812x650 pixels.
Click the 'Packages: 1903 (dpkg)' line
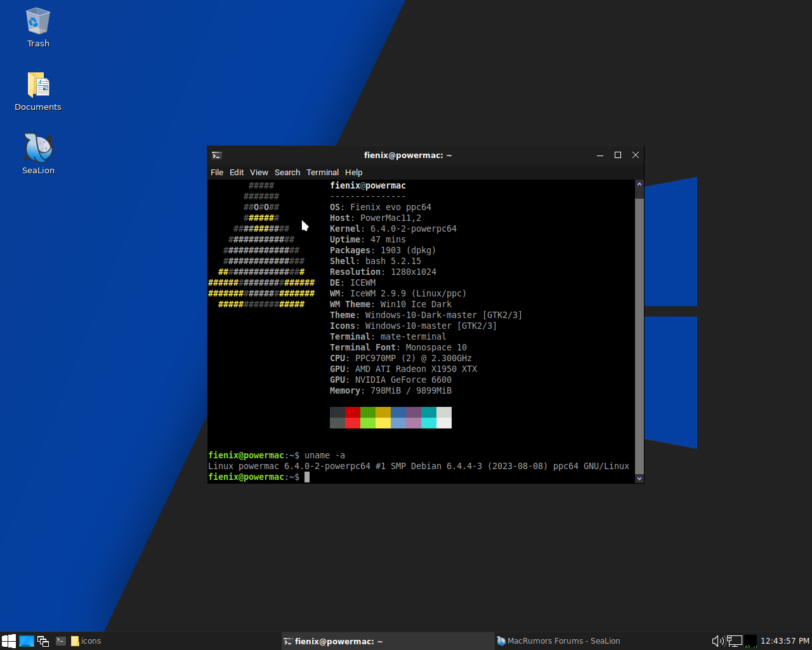coord(383,250)
